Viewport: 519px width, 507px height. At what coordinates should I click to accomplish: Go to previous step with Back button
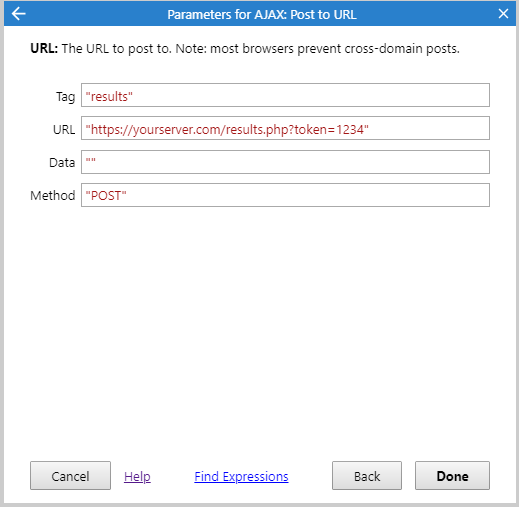click(367, 476)
